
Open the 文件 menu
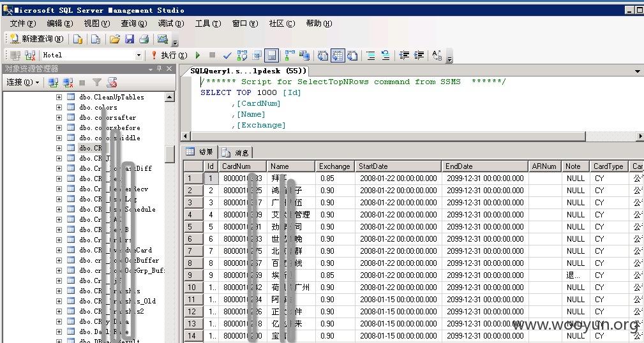(23, 24)
